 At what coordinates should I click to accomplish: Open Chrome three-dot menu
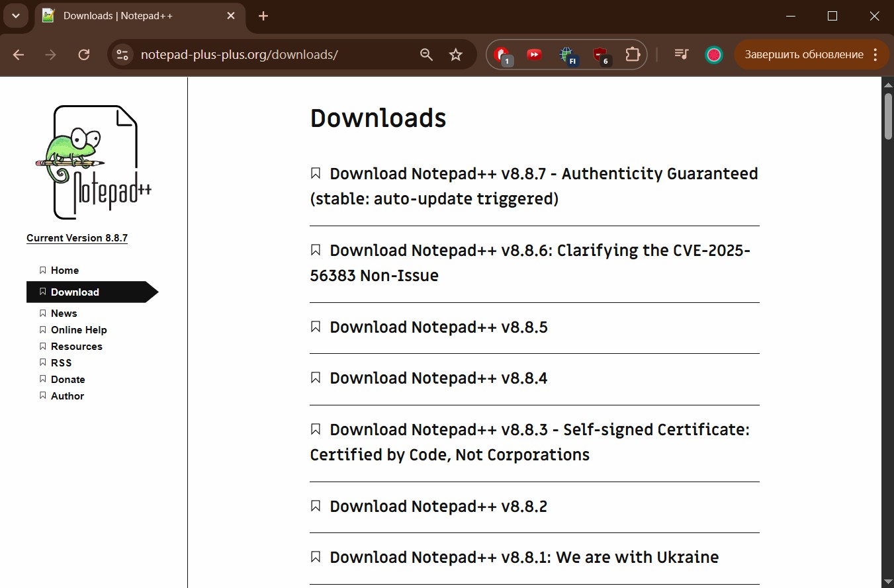click(x=875, y=55)
